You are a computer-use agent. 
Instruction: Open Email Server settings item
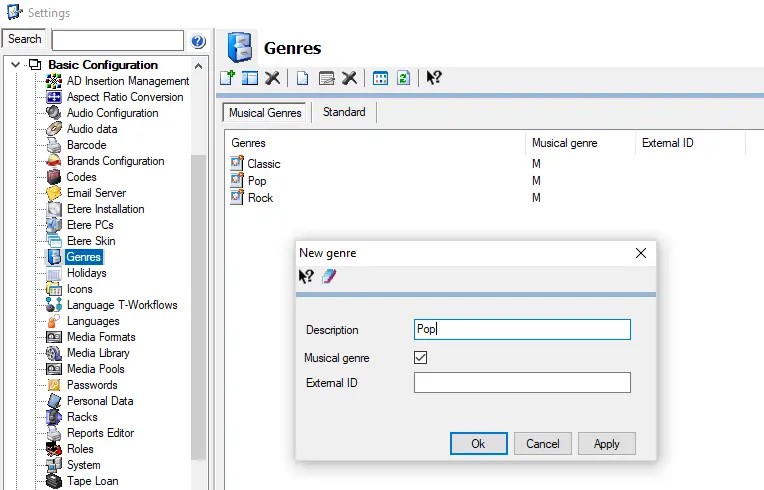tap(96, 193)
